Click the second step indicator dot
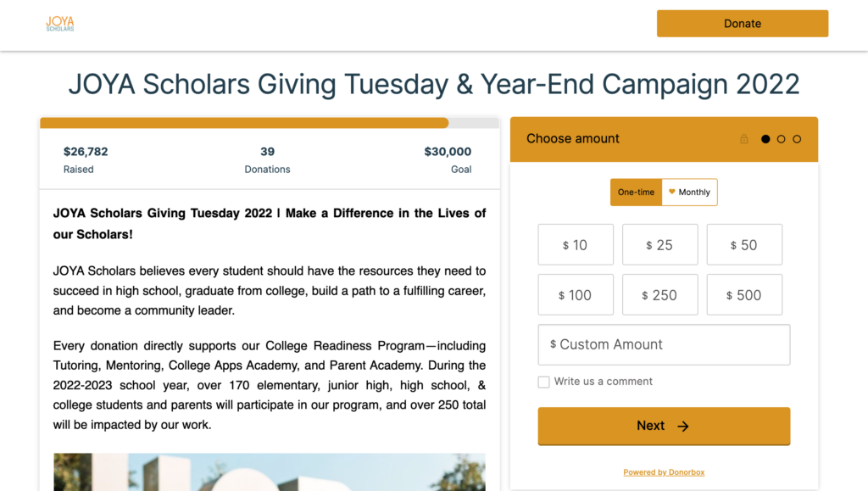 coord(781,138)
